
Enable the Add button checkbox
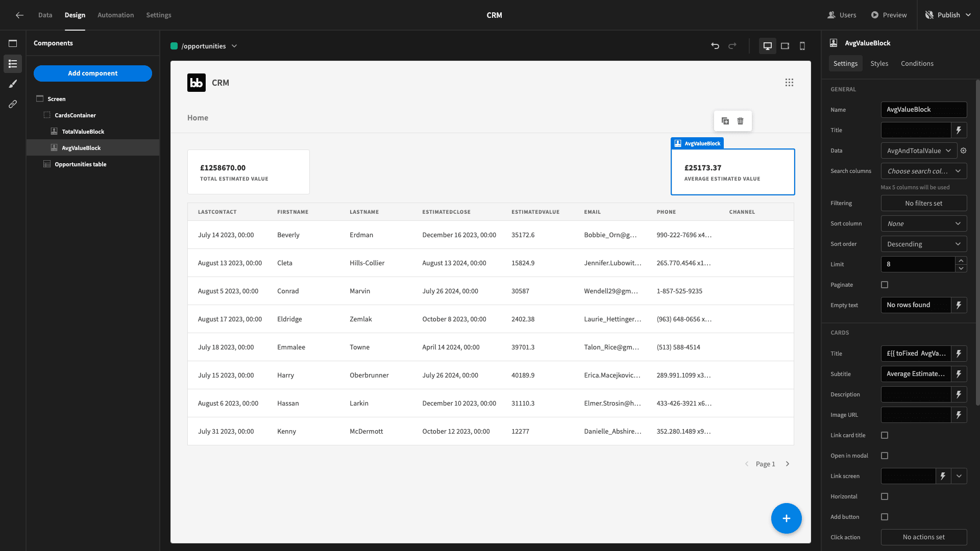[885, 517]
